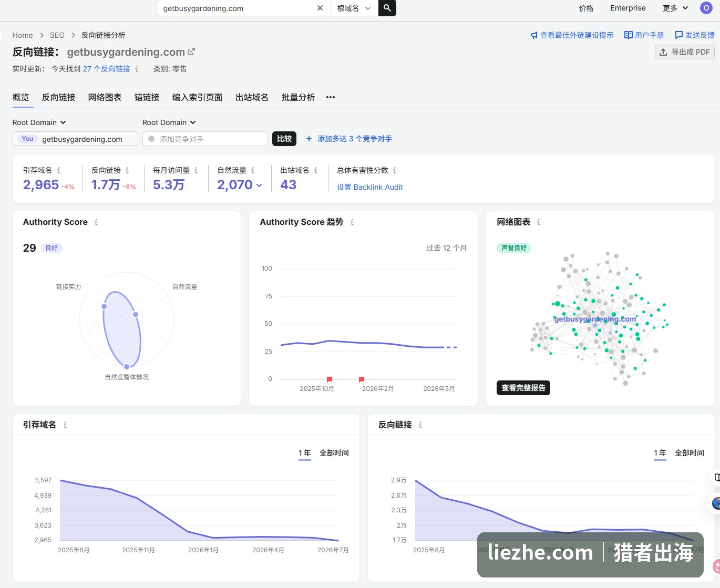Click the 声誉良好 badge
The width and height of the screenshot is (720, 588).
[x=514, y=248]
